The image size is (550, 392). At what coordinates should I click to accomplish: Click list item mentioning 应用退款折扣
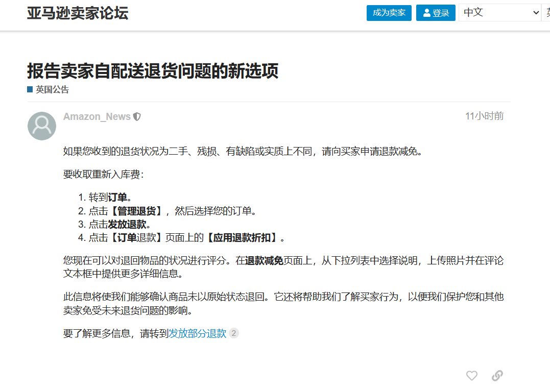(186, 238)
